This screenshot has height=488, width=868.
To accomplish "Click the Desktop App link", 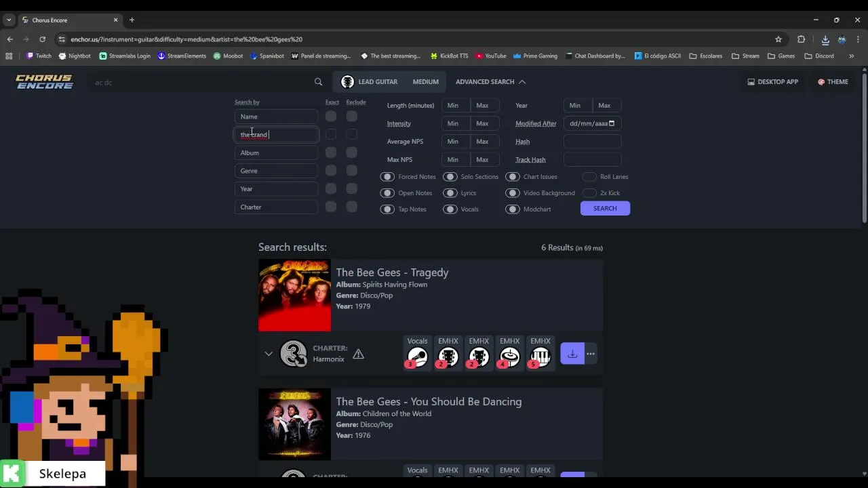I will coord(773,82).
